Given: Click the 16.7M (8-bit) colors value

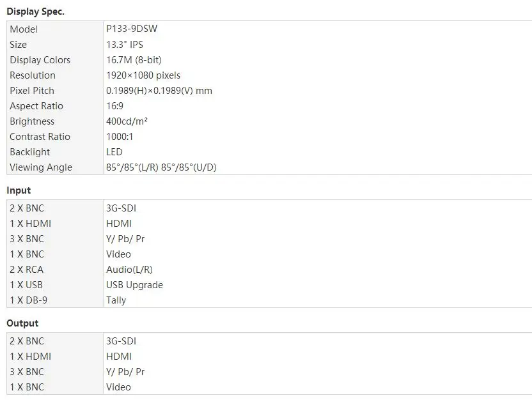Looking at the screenshot, I should tap(134, 60).
